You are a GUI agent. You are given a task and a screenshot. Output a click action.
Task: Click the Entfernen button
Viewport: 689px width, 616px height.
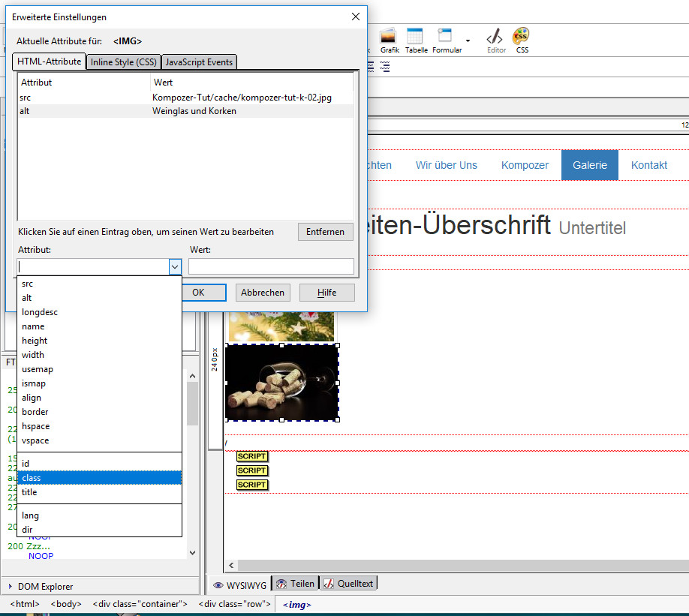coord(325,232)
